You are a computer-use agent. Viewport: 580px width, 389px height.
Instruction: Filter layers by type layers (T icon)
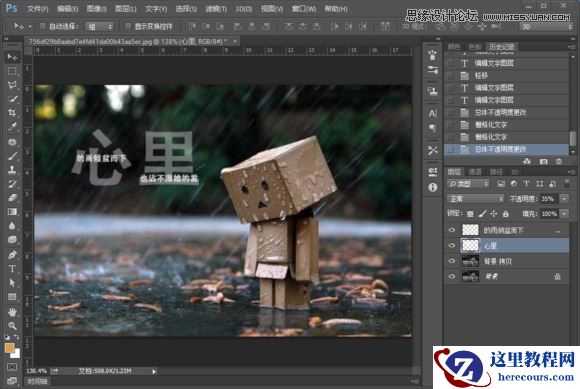(x=527, y=184)
